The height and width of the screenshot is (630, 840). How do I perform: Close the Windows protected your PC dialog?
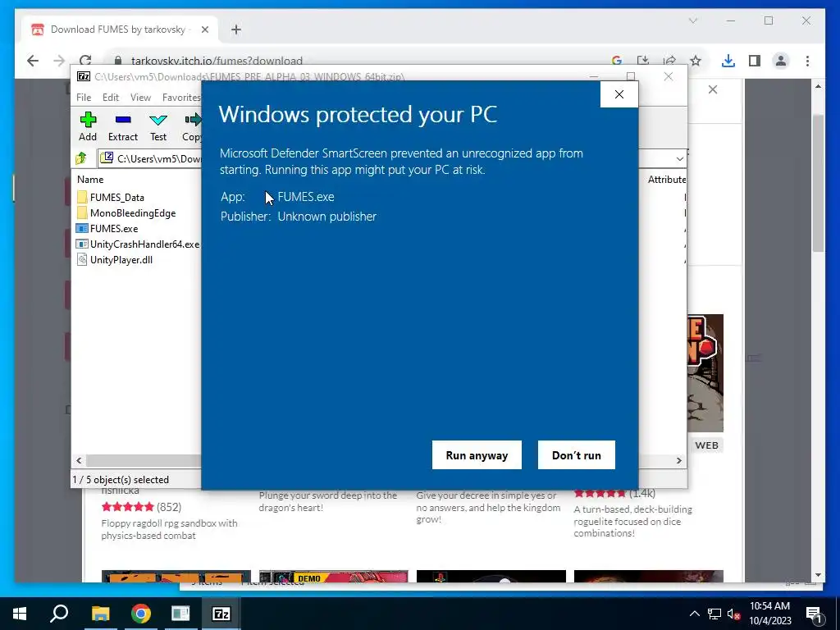[x=619, y=94]
